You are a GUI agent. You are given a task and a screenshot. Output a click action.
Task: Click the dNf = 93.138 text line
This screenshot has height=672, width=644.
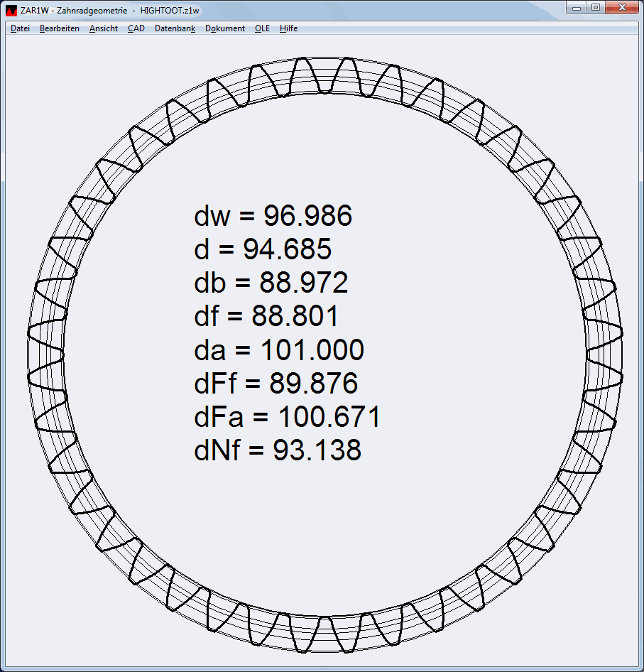click(278, 450)
